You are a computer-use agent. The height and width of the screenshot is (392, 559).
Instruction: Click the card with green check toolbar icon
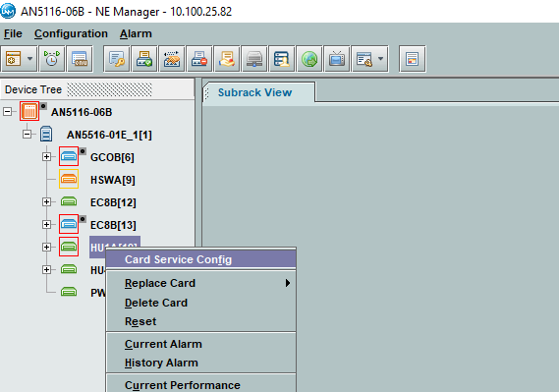(144, 59)
